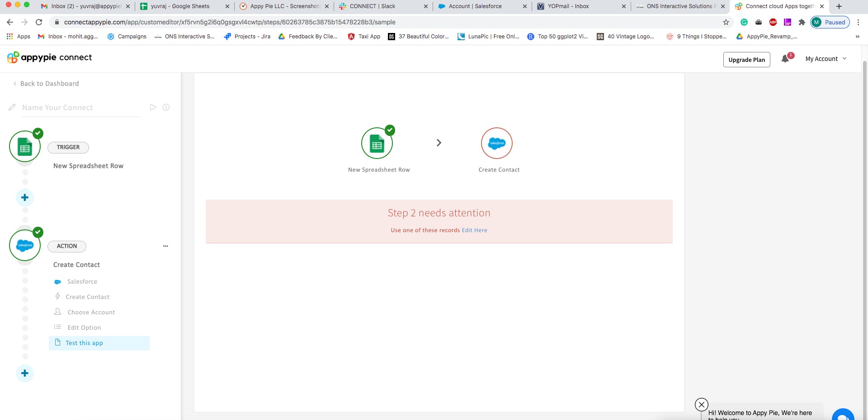The height and width of the screenshot is (420, 868).
Task: Open the Apps shortcut in bookmarks bar
Action: tap(19, 37)
